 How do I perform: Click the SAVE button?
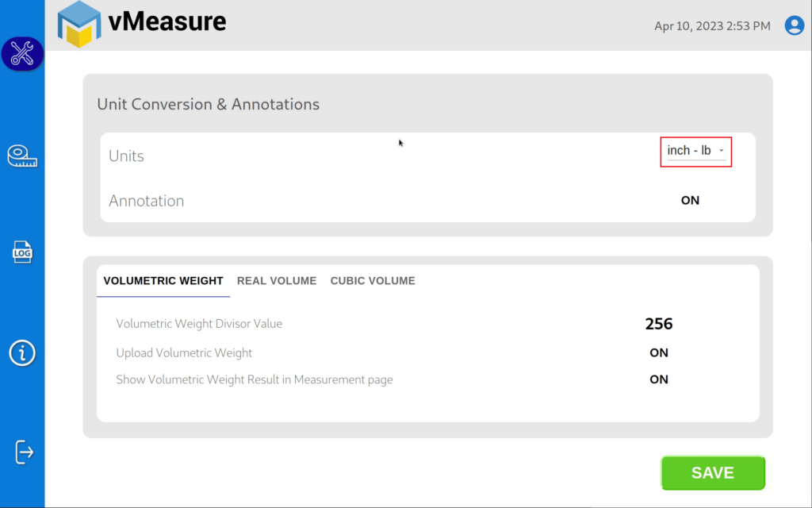(x=712, y=472)
